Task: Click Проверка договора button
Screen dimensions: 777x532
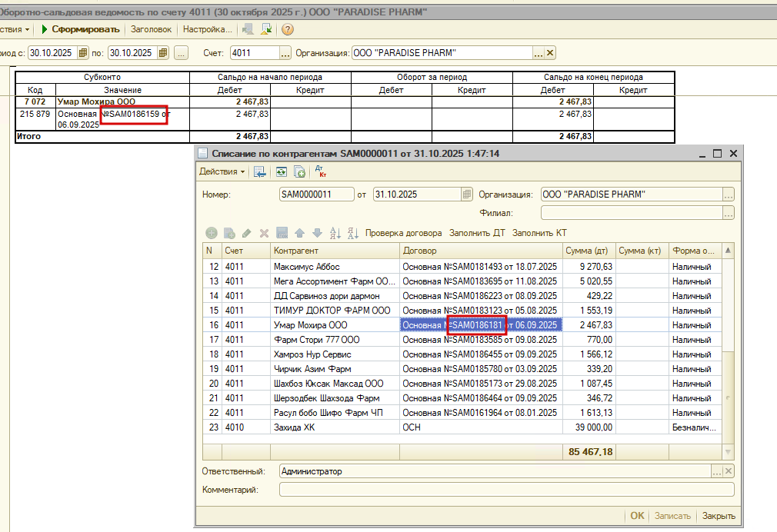Action: [x=403, y=233]
